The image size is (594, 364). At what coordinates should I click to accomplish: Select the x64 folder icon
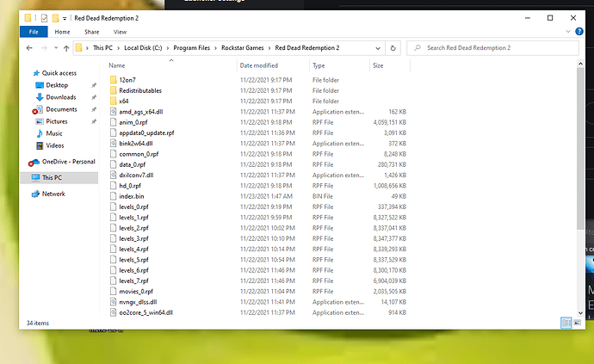pyautogui.click(x=114, y=102)
